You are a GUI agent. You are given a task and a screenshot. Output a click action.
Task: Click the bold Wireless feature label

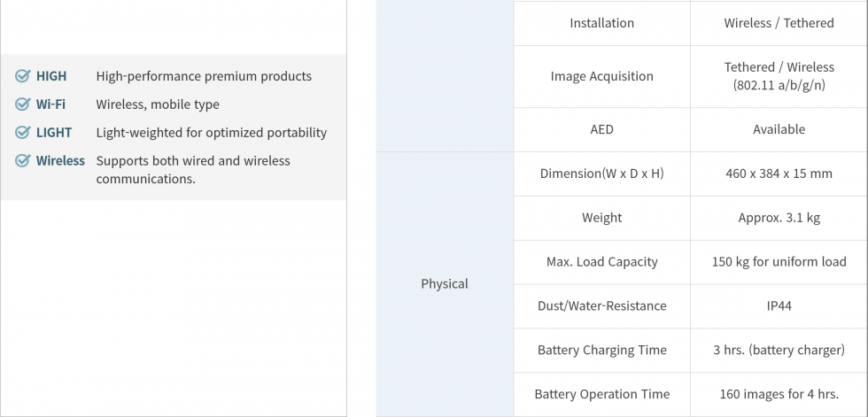[x=60, y=161]
